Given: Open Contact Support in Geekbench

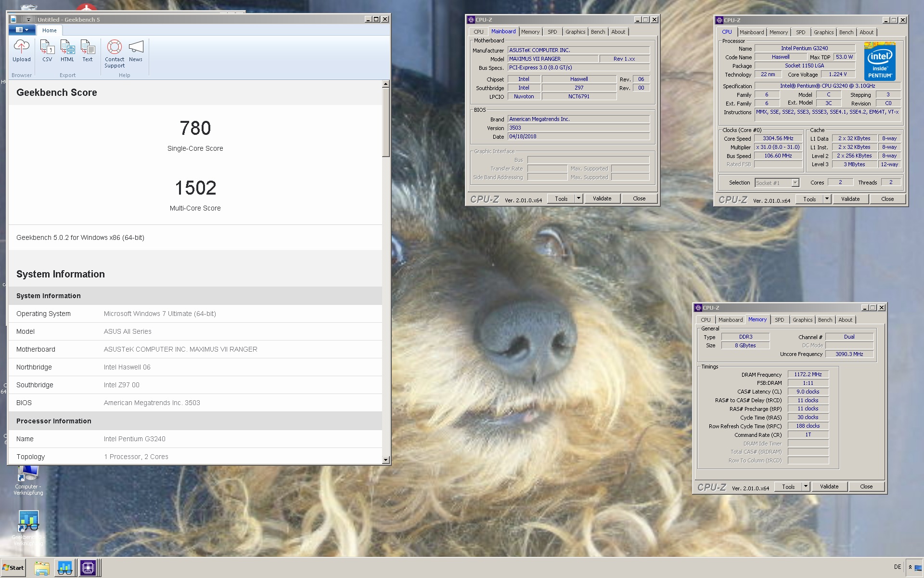Looking at the screenshot, I should (115, 54).
